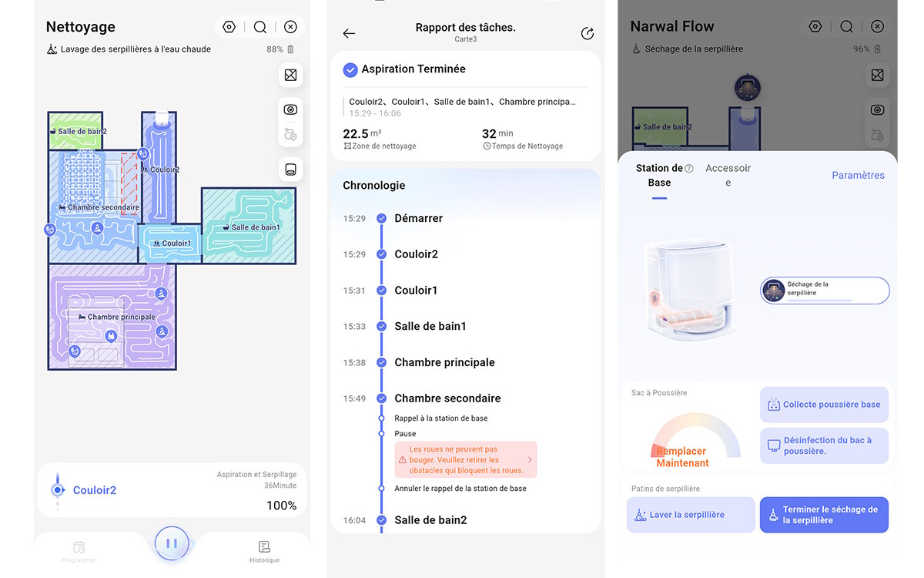Open settings hexagon icon in Nettoyage screen
The height and width of the screenshot is (578, 924).
click(x=229, y=27)
